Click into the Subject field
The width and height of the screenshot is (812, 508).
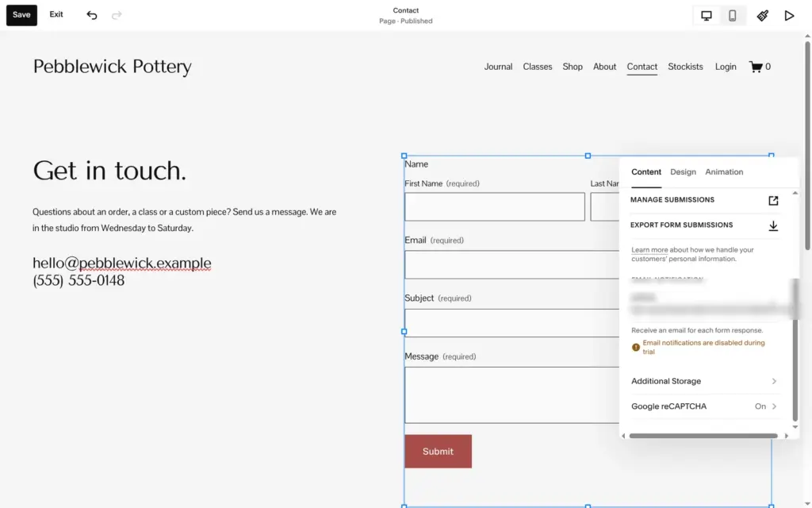[511, 323]
